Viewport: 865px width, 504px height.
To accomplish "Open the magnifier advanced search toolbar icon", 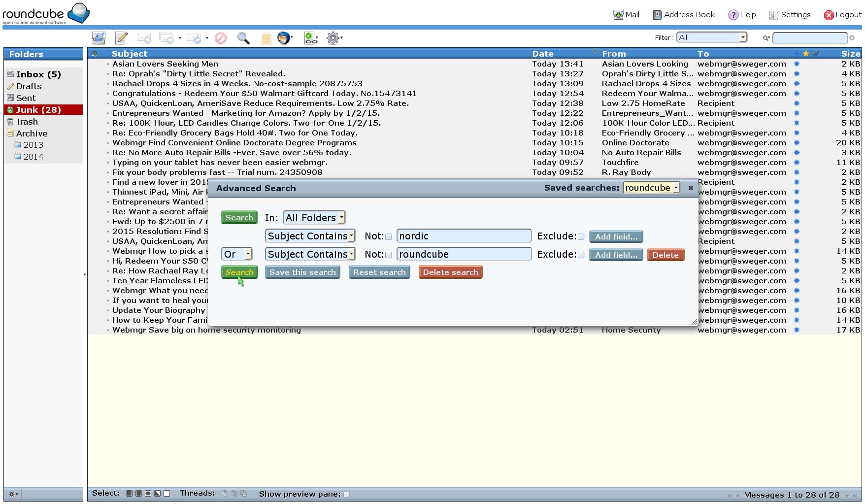I will tap(243, 37).
